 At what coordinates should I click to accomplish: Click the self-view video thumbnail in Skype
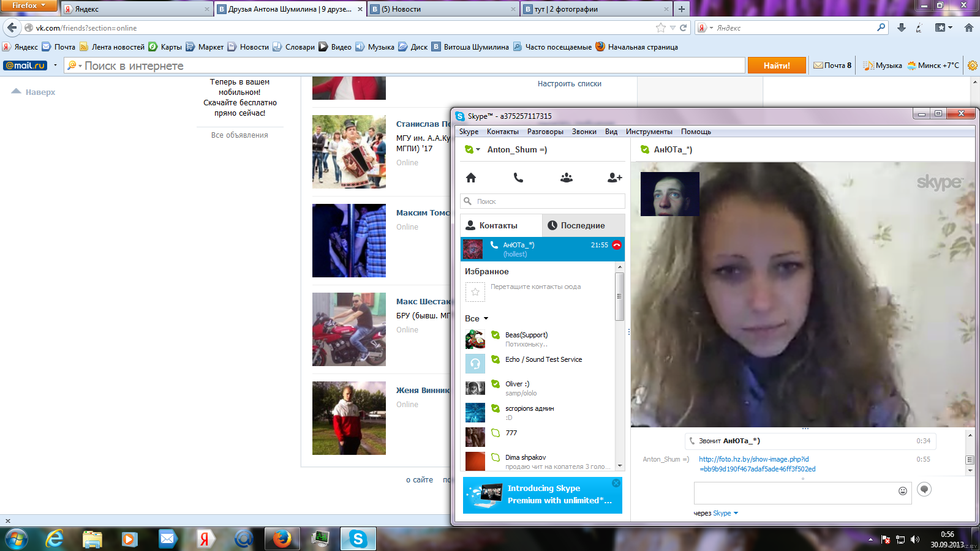coord(670,194)
